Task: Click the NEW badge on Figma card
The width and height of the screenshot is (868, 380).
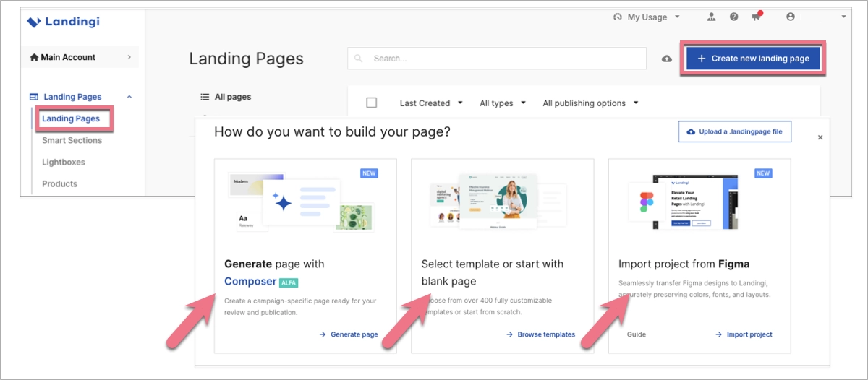Action: pos(763,173)
